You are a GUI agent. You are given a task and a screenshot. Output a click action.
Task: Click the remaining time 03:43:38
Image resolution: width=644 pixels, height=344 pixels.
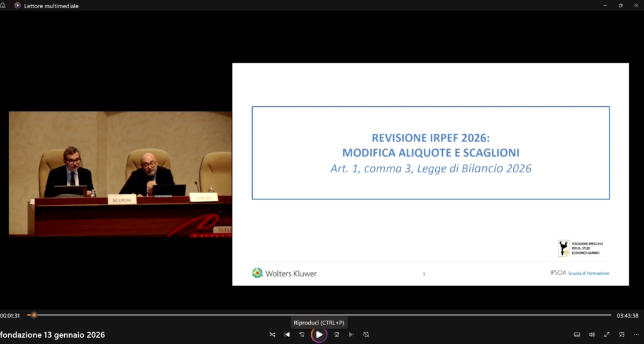[627, 316]
